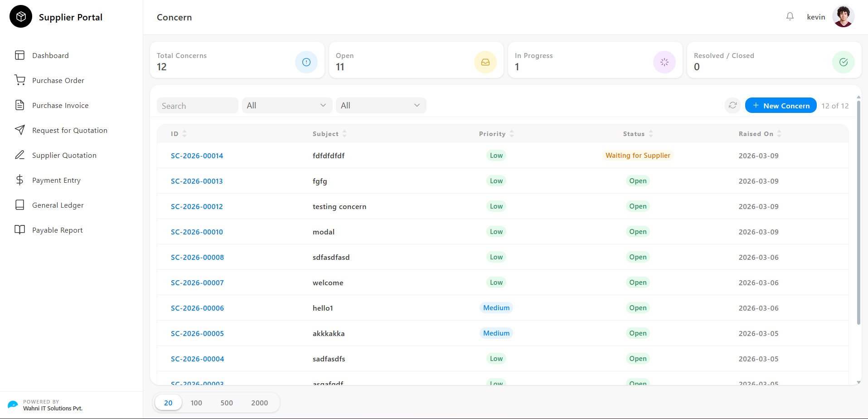The height and width of the screenshot is (419, 868).
Task: Click the Payable Report book icon
Action: pyautogui.click(x=20, y=230)
